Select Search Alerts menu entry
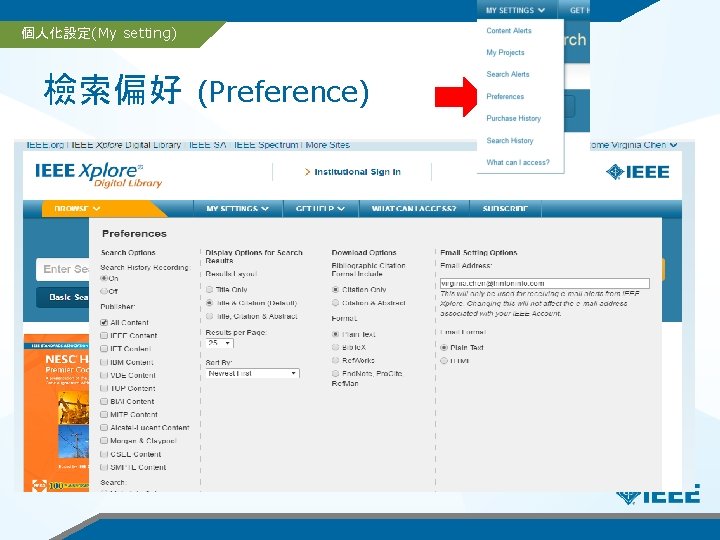 coord(508,74)
